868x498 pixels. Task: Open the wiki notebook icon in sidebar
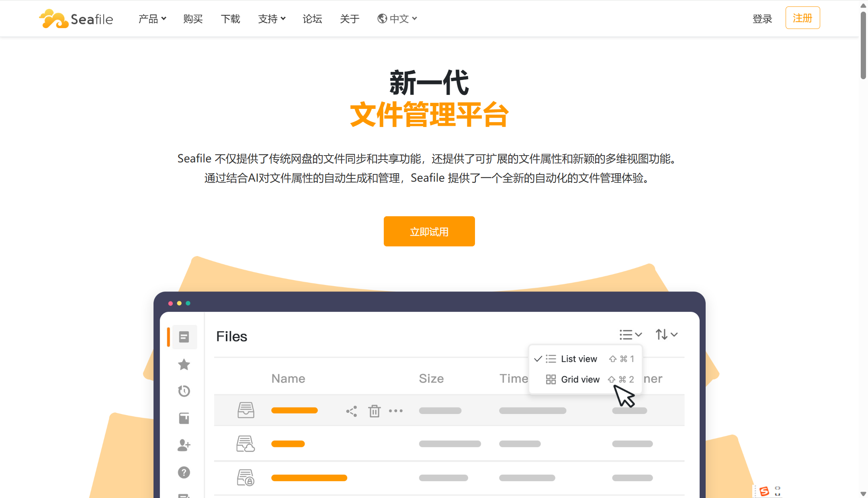(184, 418)
